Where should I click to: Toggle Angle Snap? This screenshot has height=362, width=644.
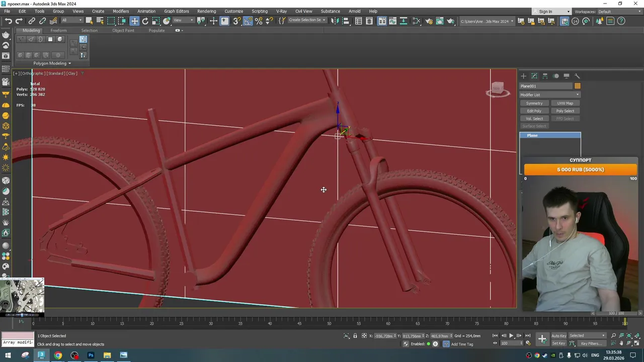pos(248,21)
